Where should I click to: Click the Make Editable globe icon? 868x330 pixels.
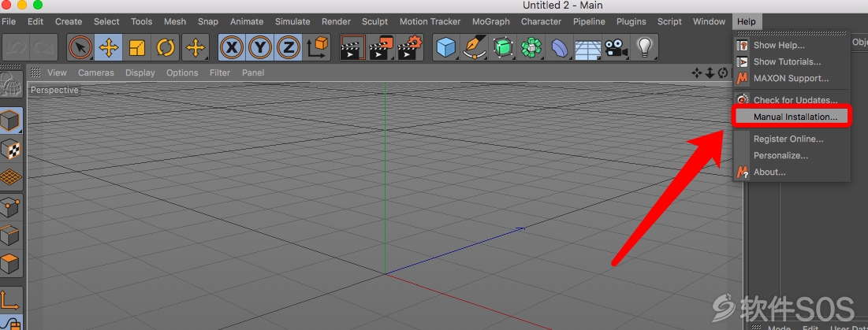(x=12, y=86)
